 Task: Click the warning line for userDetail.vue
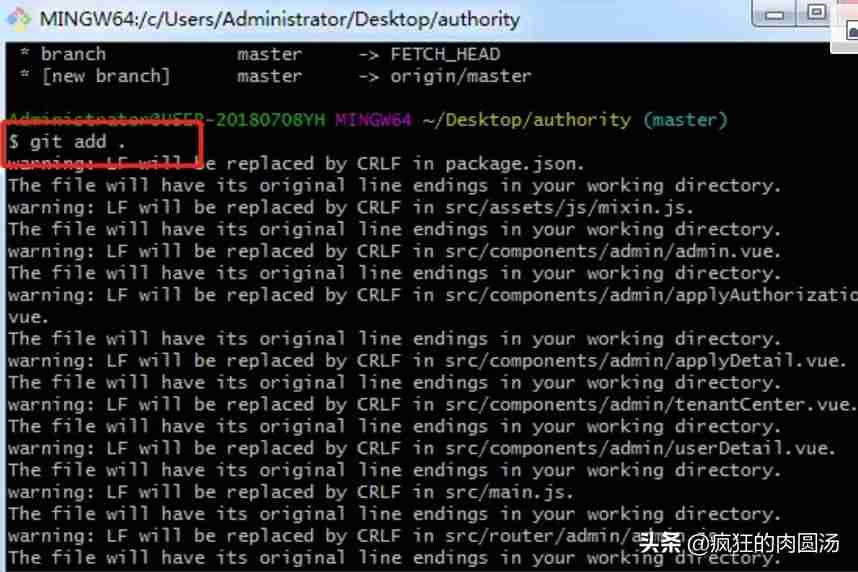pyautogui.click(x=422, y=448)
